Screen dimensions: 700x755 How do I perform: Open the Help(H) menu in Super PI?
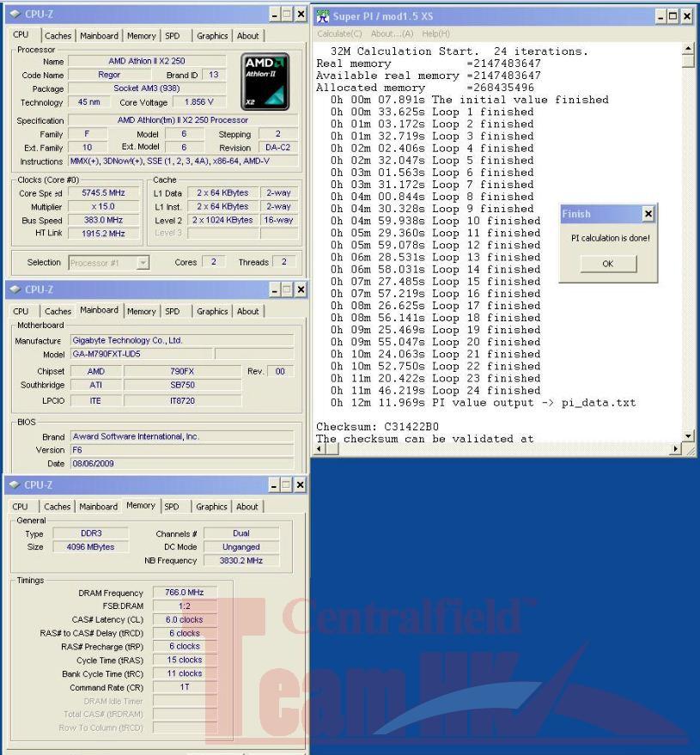tap(435, 33)
